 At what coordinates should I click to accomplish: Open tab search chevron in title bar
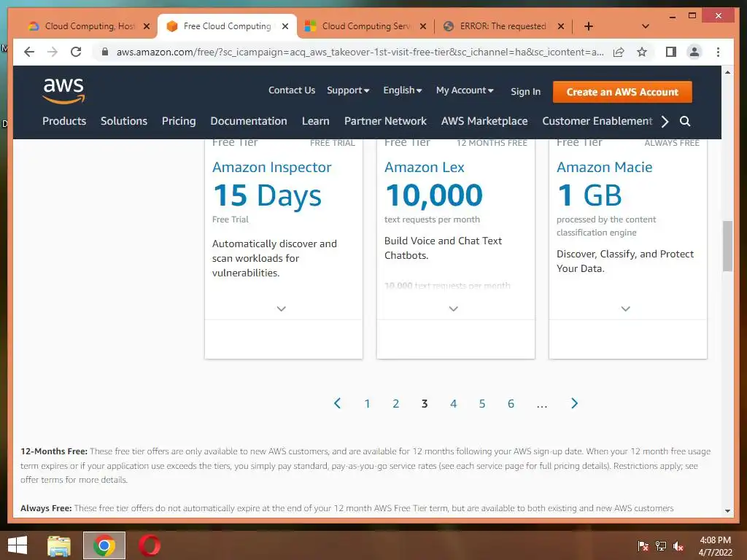(645, 26)
